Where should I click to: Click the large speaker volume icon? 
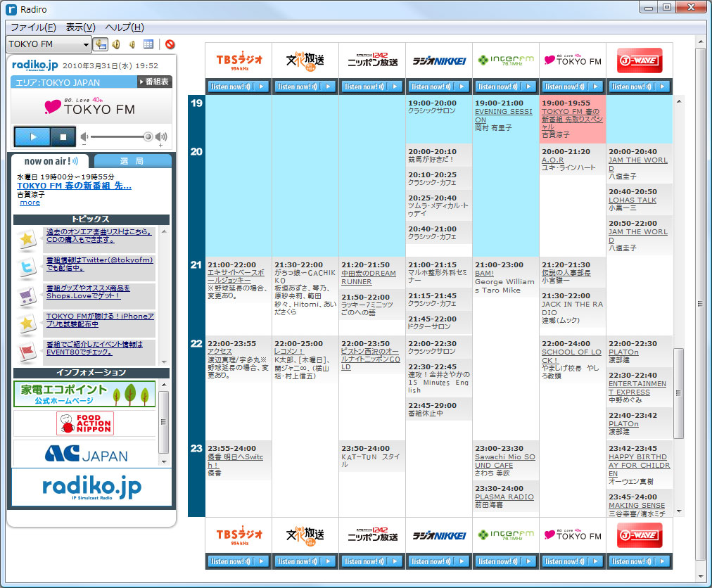(x=115, y=44)
